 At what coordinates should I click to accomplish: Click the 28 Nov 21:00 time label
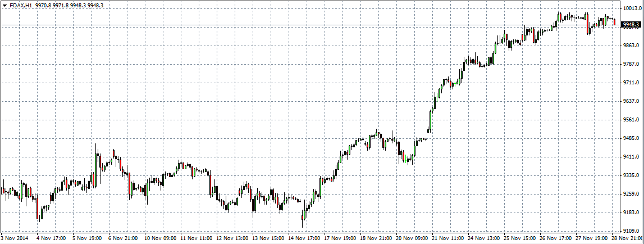coord(626,238)
